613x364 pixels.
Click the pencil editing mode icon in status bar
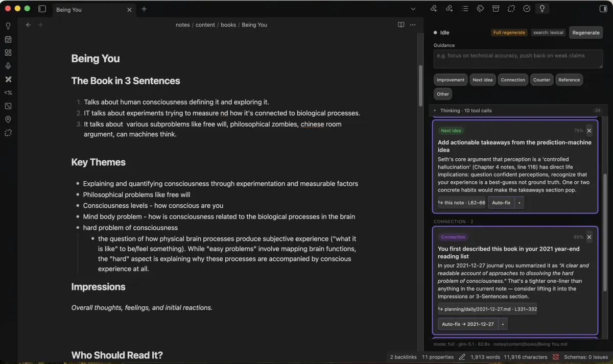(462, 357)
